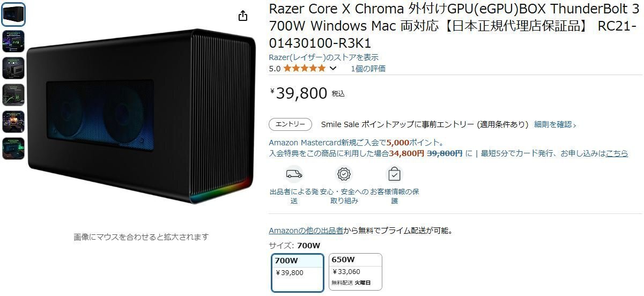Click the delivery truck icon
Viewport: 644px width, 296px height.
point(293,174)
